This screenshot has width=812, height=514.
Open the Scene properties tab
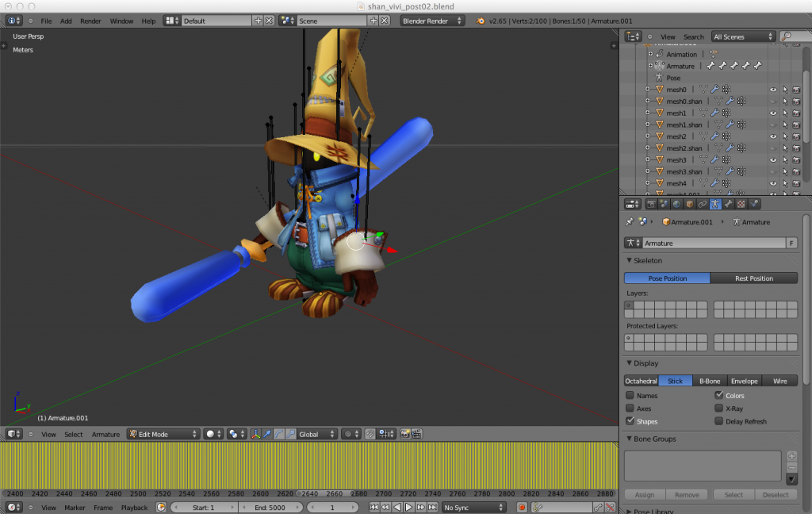click(664, 204)
